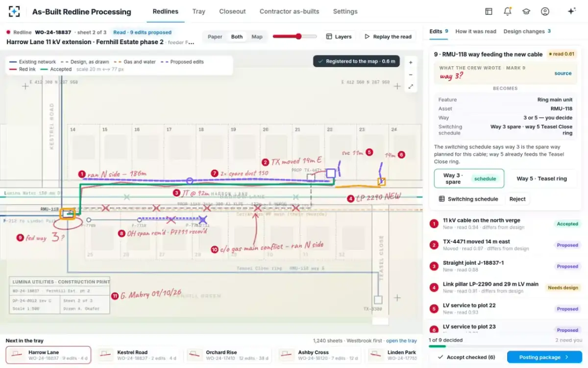
Task: Open the Layers panel
Action: tap(339, 37)
